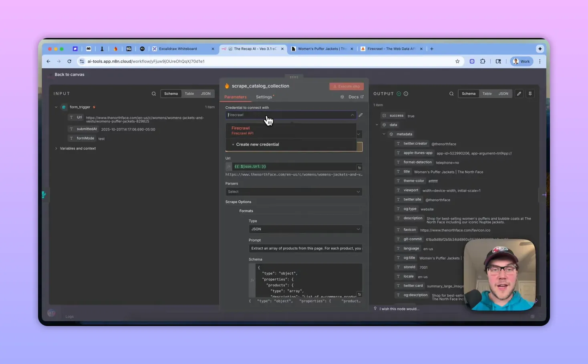Screen dimensions: 588x364
Task: Open the Parameters tab
Action: click(236, 97)
